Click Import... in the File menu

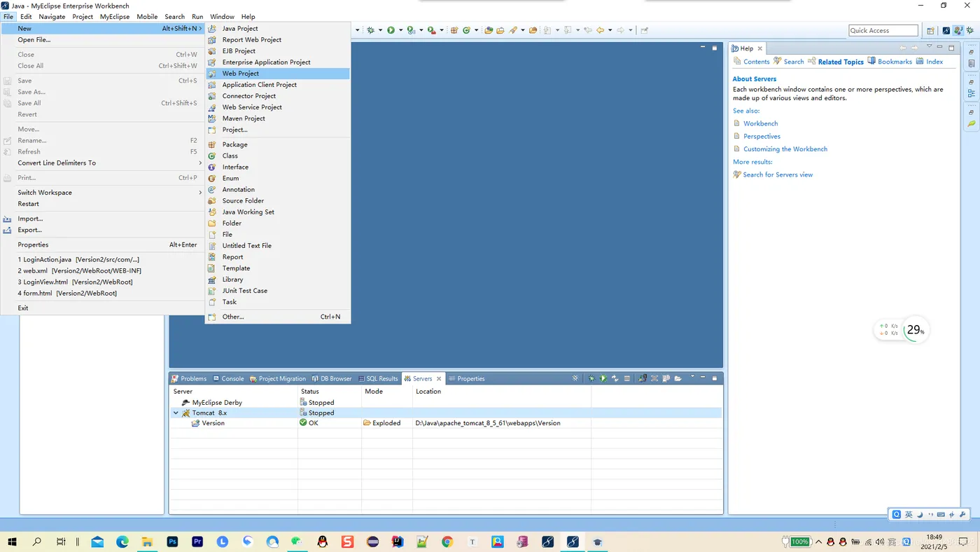coord(103,219)
